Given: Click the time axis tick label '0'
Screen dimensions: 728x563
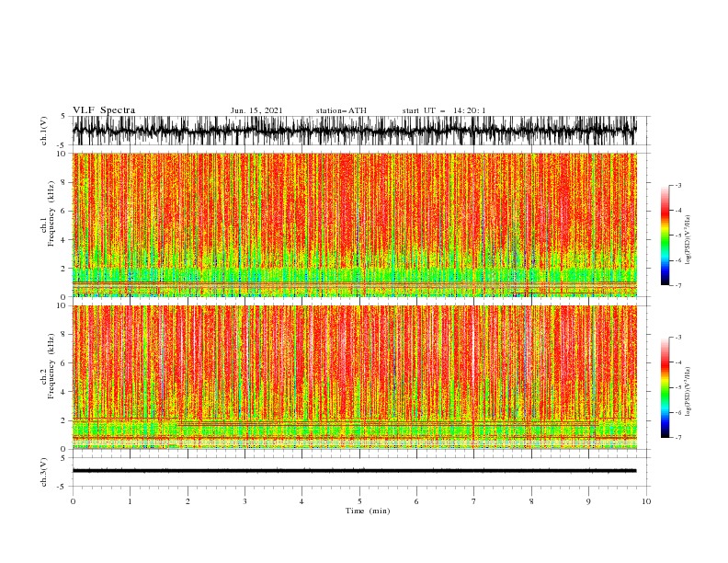Looking at the screenshot, I should [x=73, y=501].
